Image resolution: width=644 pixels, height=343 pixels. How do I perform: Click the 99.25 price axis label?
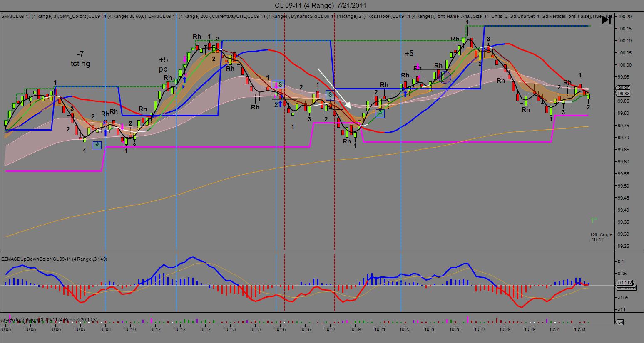pyautogui.click(x=624, y=246)
